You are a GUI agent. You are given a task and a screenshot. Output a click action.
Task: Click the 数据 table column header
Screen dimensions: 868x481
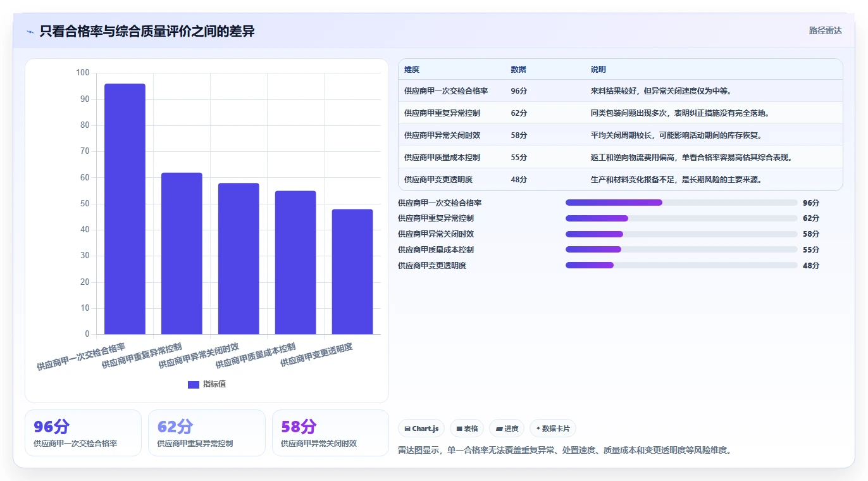518,70
